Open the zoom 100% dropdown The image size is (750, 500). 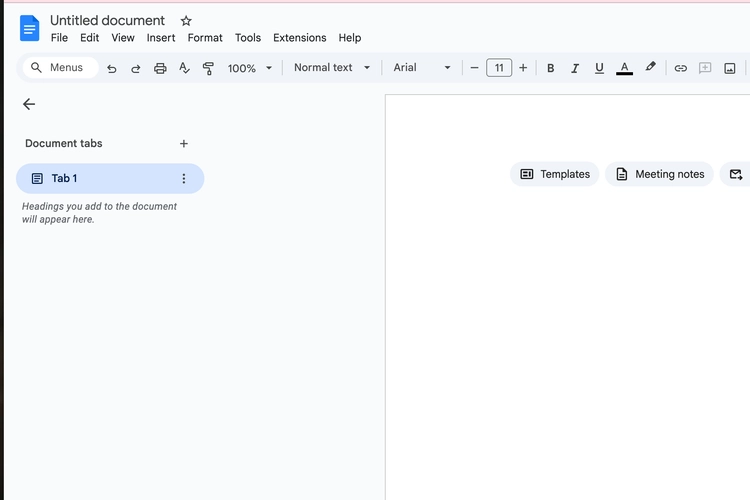[x=250, y=68]
